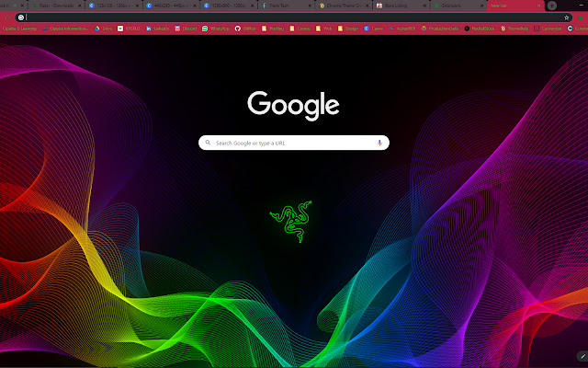Click the Home button beside the address bar
Image resolution: width=588 pixels, height=368 pixels.
6,17
